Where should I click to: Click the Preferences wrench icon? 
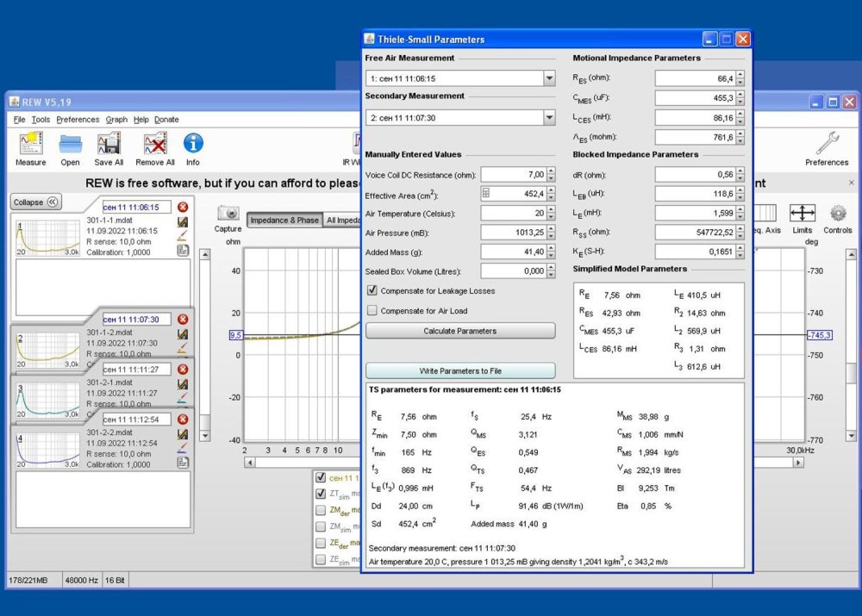tap(827, 144)
